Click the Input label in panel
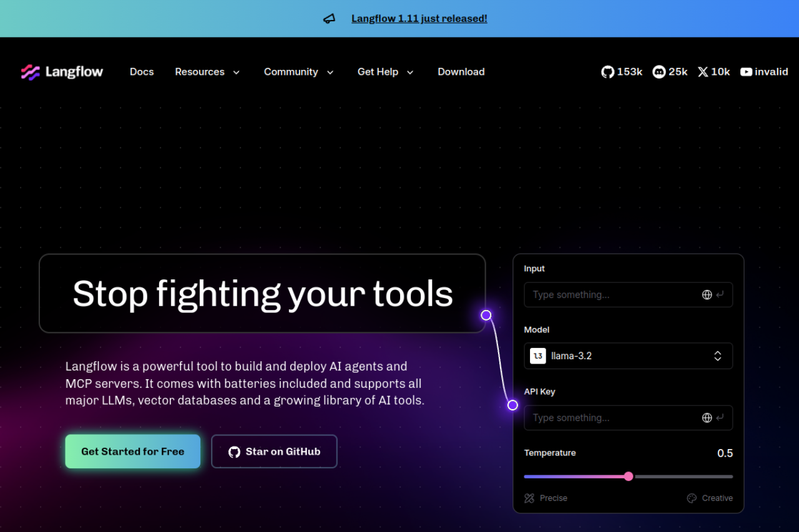Screen dimensions: 799x532 (534, 269)
